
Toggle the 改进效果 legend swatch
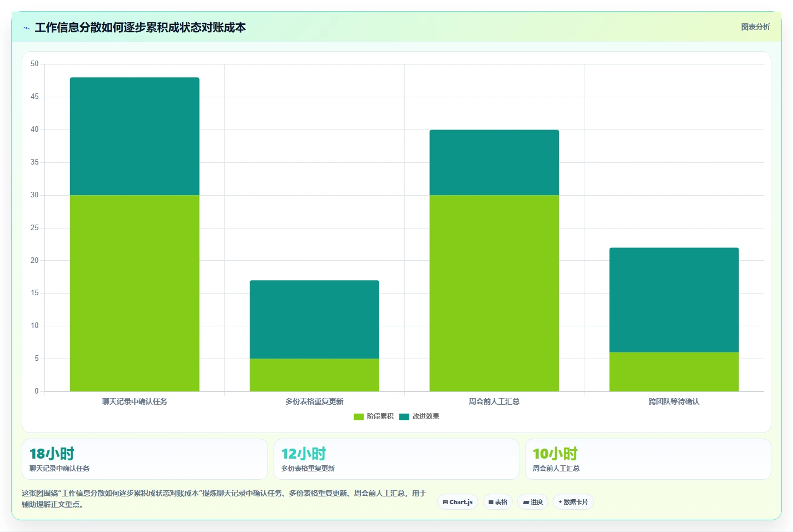[404, 416]
